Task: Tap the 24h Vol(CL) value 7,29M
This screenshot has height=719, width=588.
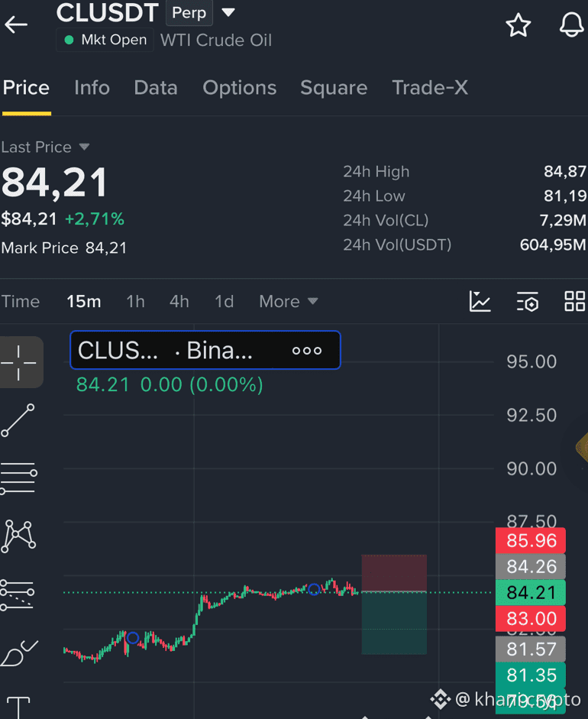Action: click(563, 221)
